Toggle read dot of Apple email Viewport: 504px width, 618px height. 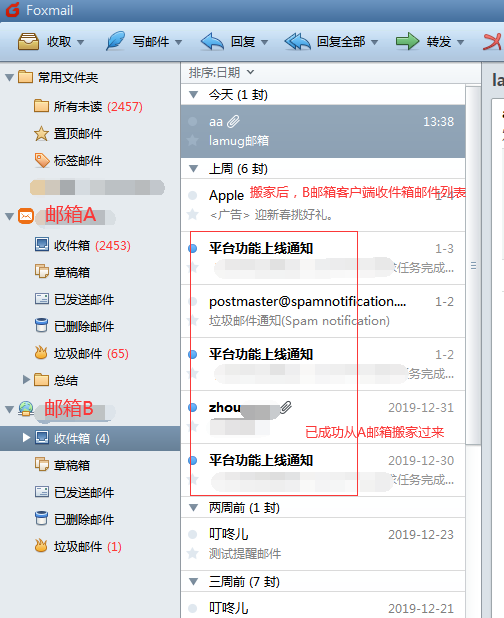click(x=193, y=195)
